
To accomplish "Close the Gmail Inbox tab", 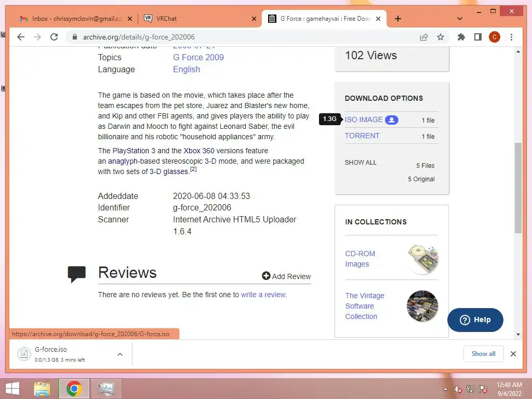I will (129, 19).
